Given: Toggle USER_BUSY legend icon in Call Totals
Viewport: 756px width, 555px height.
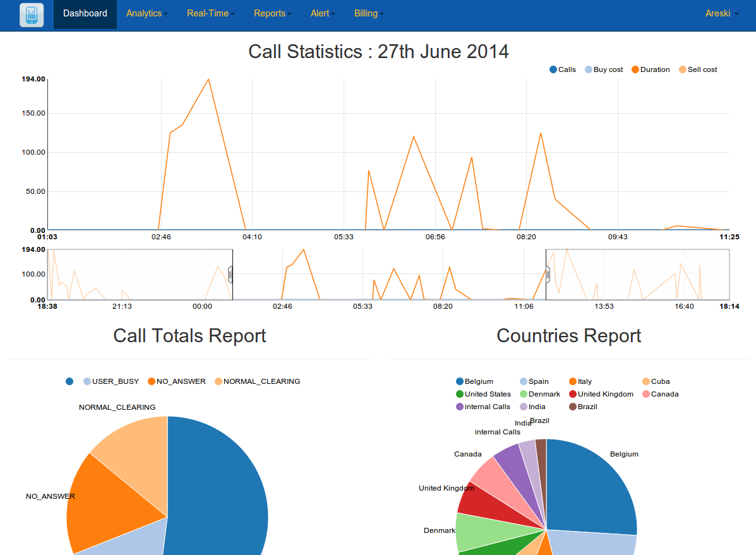Looking at the screenshot, I should tap(88, 381).
